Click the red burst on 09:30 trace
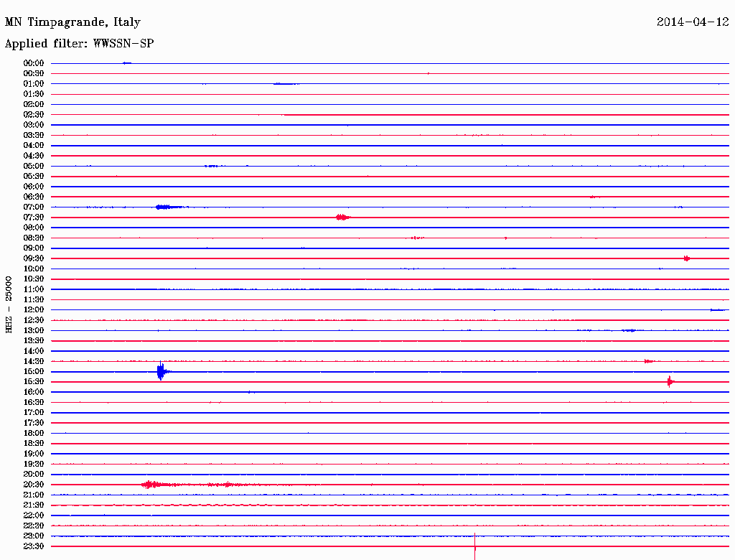The height and width of the screenshot is (560, 735). tap(687, 258)
